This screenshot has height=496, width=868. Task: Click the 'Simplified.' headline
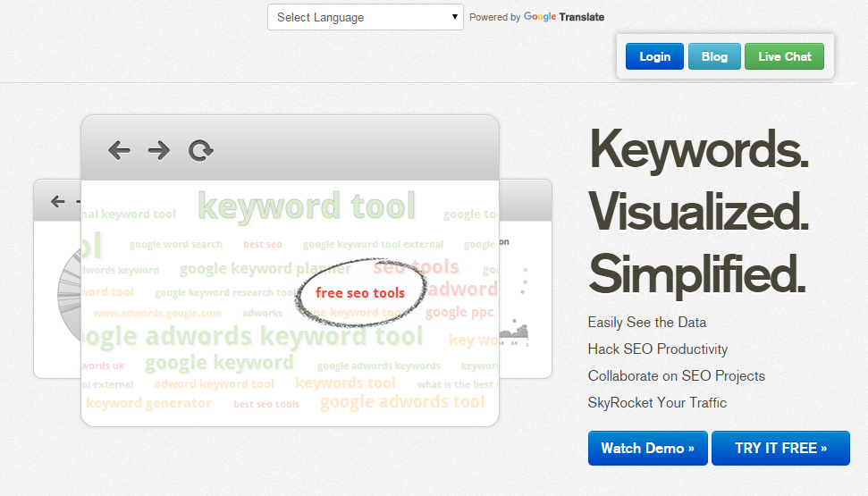pyautogui.click(x=697, y=274)
